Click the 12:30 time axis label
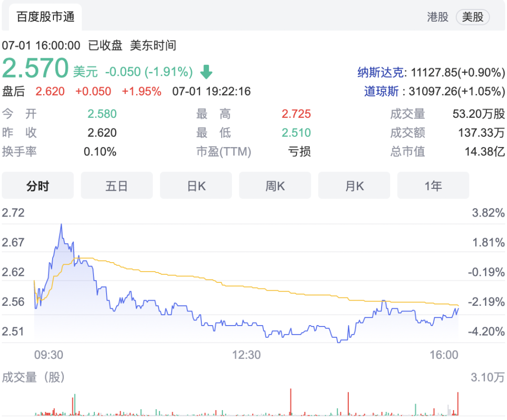This screenshot has height=420, width=507. pos(246,355)
